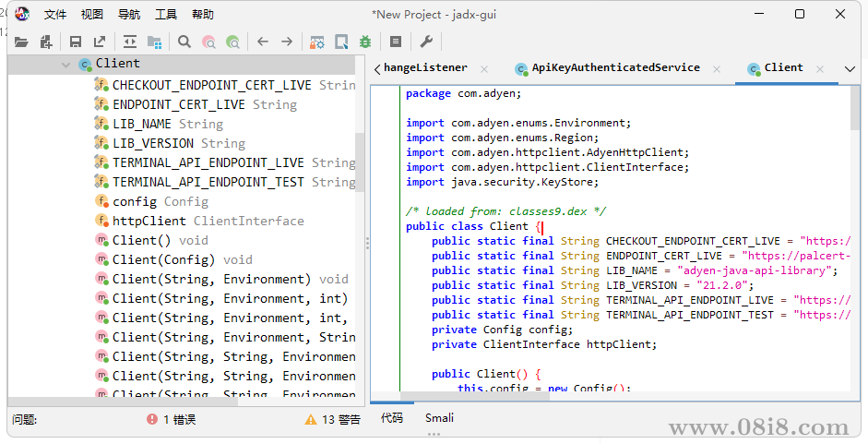Switch to the hangeListener tab
The width and height of the screenshot is (868, 444).
[425, 67]
